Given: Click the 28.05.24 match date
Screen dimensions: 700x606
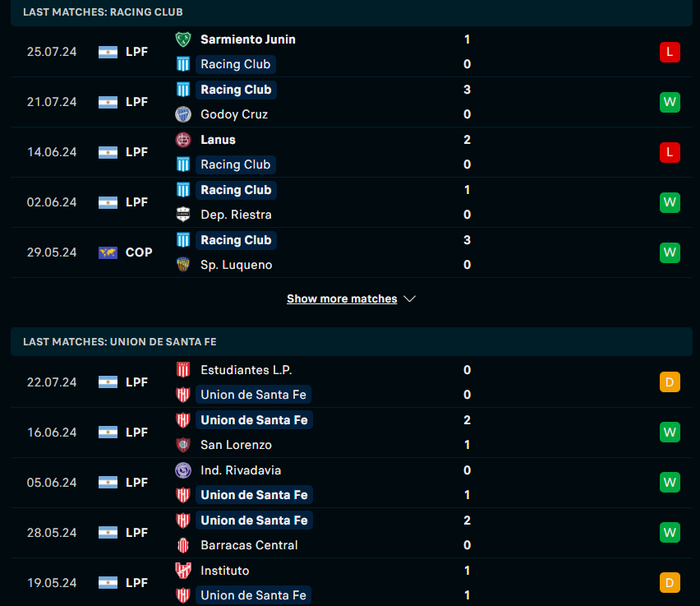Looking at the screenshot, I should tap(52, 533).
